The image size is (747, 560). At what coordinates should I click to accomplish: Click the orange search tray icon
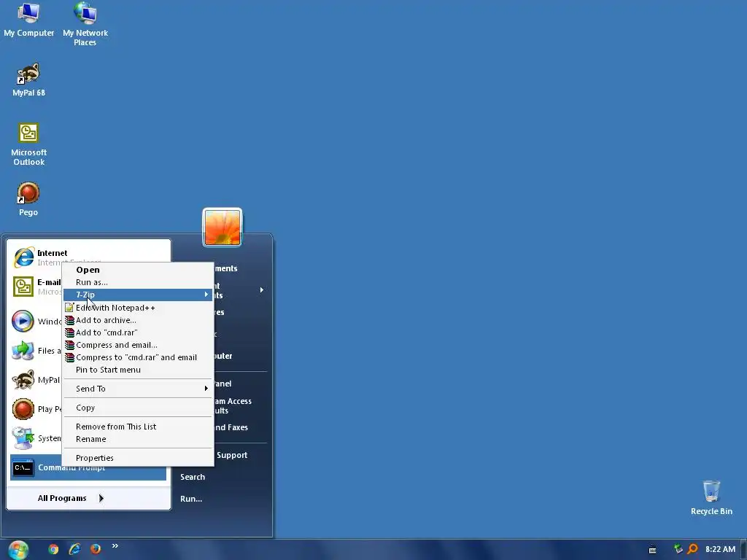[x=693, y=549]
